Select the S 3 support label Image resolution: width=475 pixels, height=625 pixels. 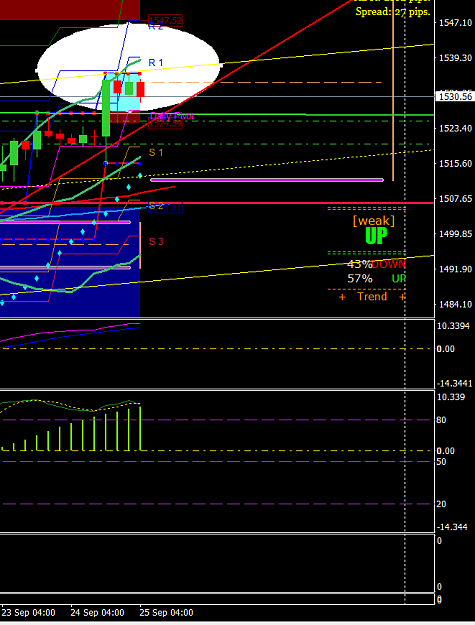point(156,241)
